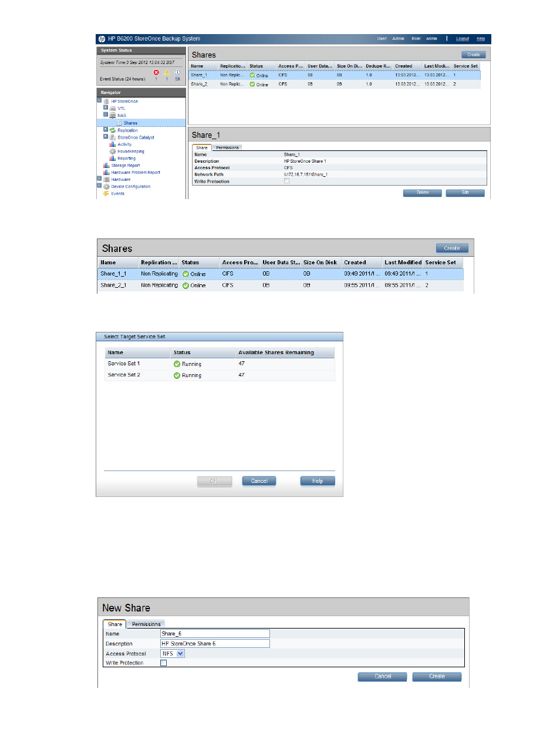560x746 pixels.
Task: Click the Hardware Problem Report chart icon
Action: coord(106,173)
